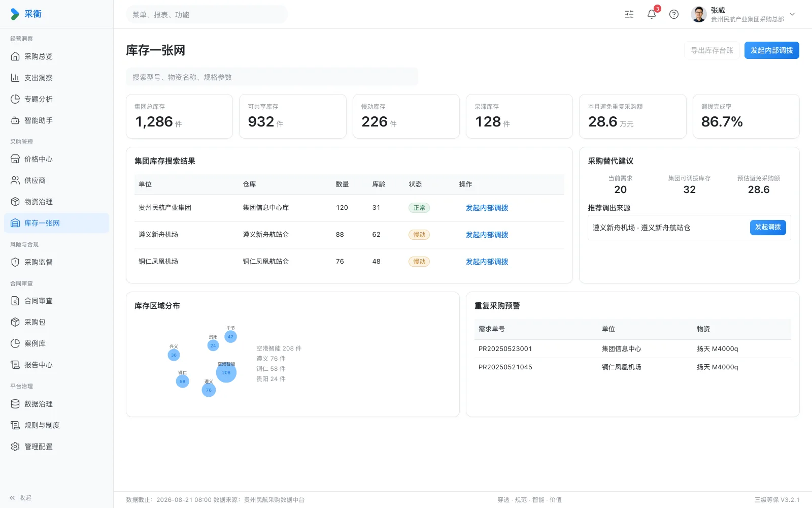The image size is (812, 508).
Task: Open the filter settings sliders icon
Action: [629, 14]
